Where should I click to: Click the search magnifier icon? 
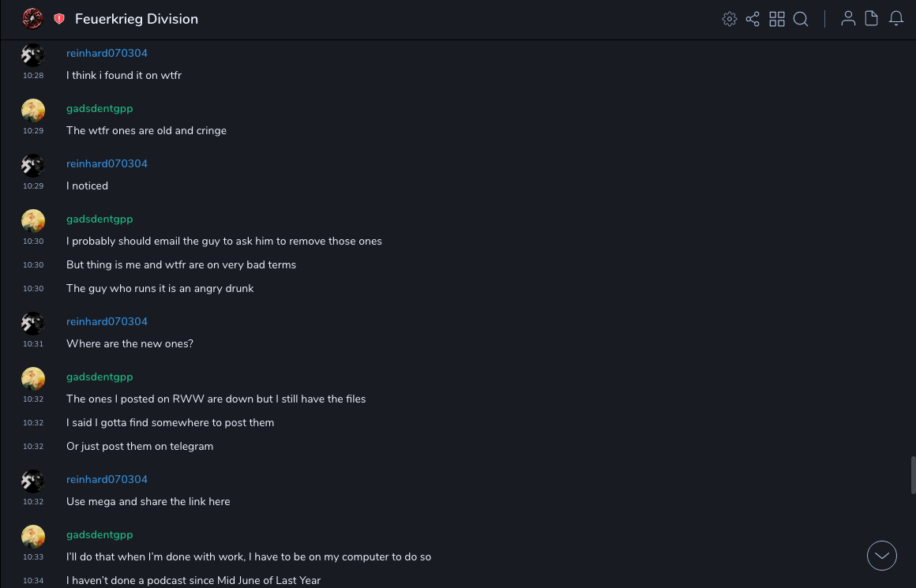coord(801,19)
